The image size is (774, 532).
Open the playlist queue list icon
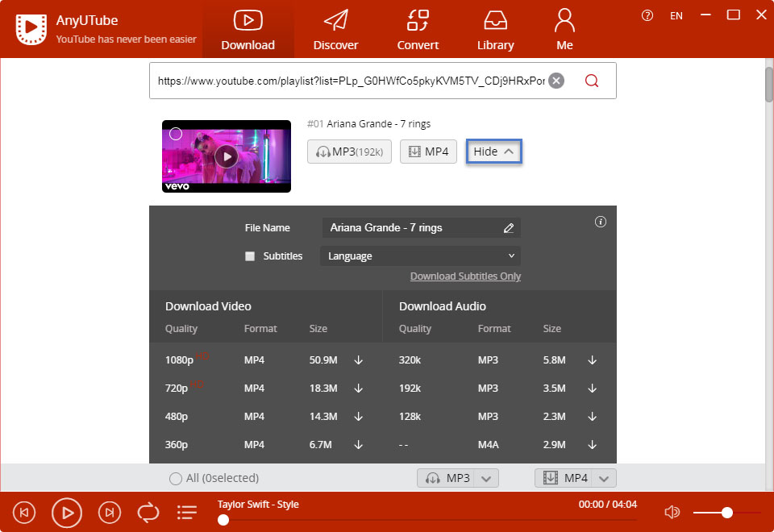186,513
